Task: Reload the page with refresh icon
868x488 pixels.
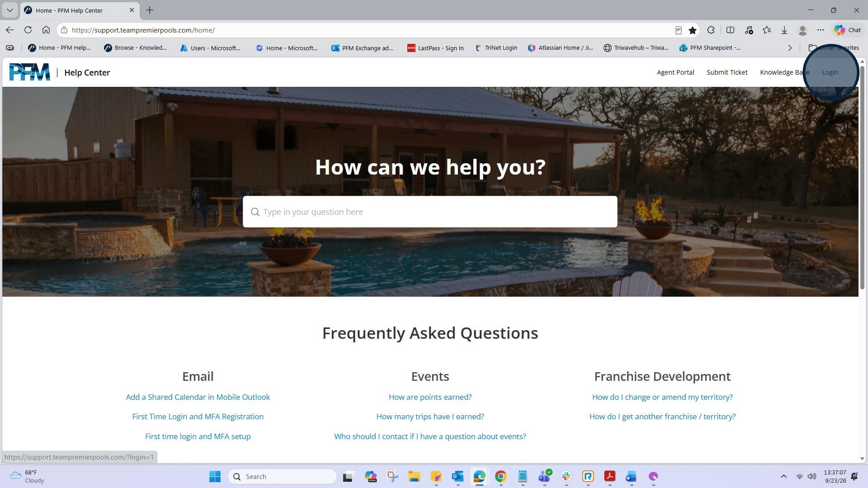Action: click(28, 30)
